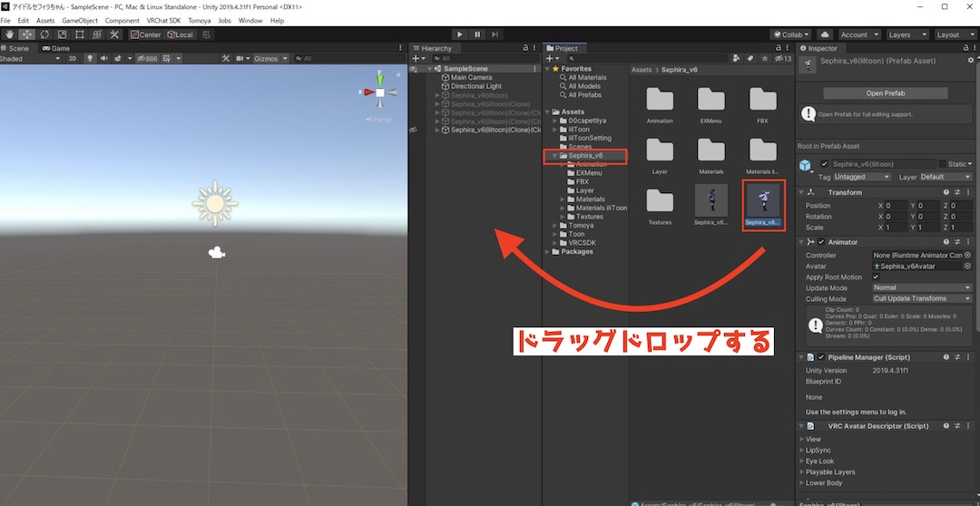
Task: Toggle 2D scene view mode
Action: pos(73,58)
